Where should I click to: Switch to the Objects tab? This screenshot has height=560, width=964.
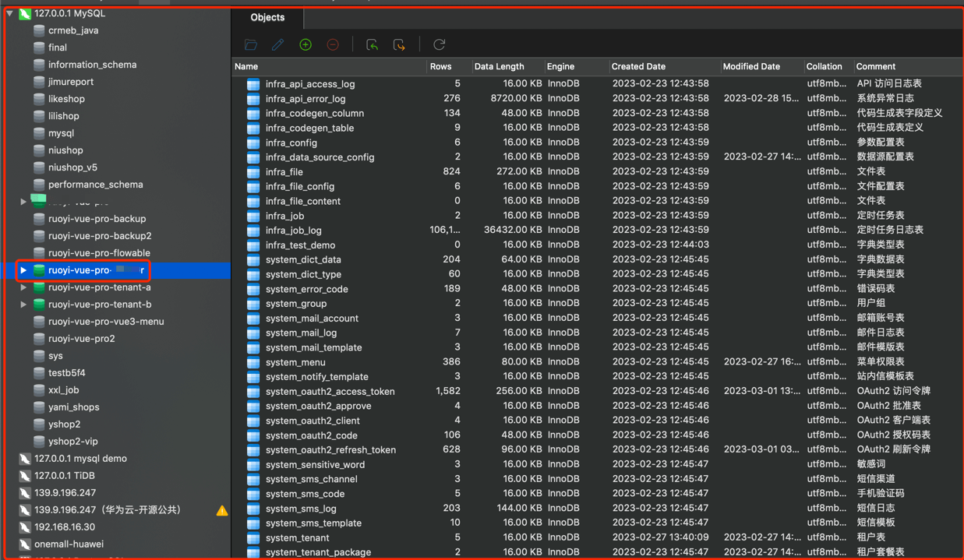pos(267,17)
